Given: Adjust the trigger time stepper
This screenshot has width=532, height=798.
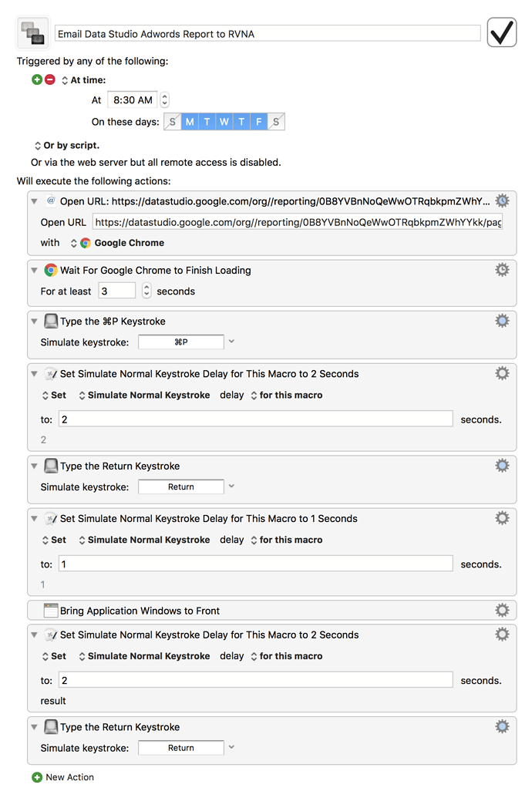Looking at the screenshot, I should pyautogui.click(x=164, y=99).
